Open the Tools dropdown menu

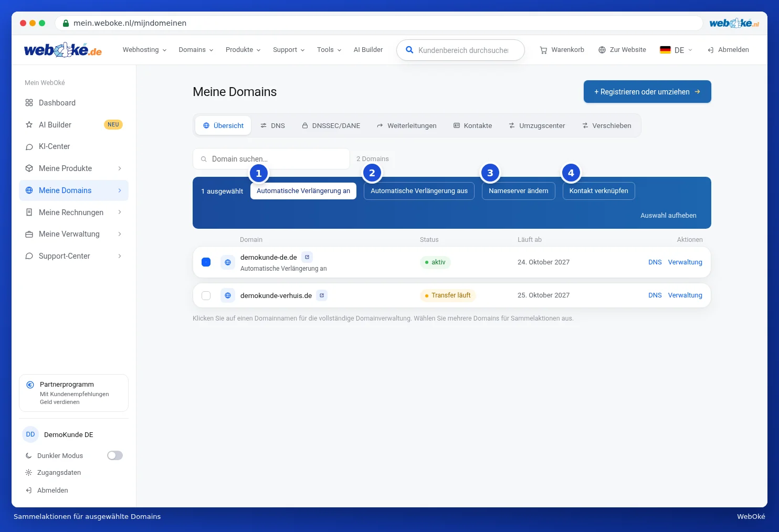(x=329, y=50)
